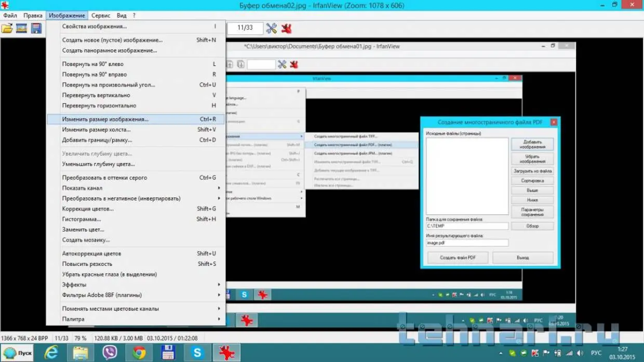Choose Свойства изображения... menu entry
Screen dimensions: 644x362
click(x=136, y=26)
